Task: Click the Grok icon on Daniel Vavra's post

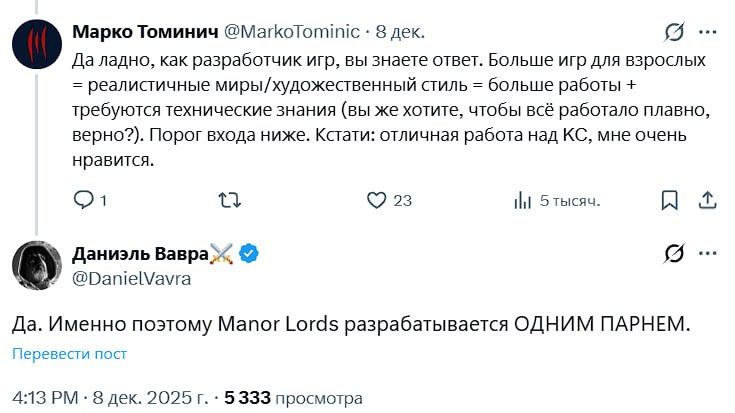Action: pos(675,254)
